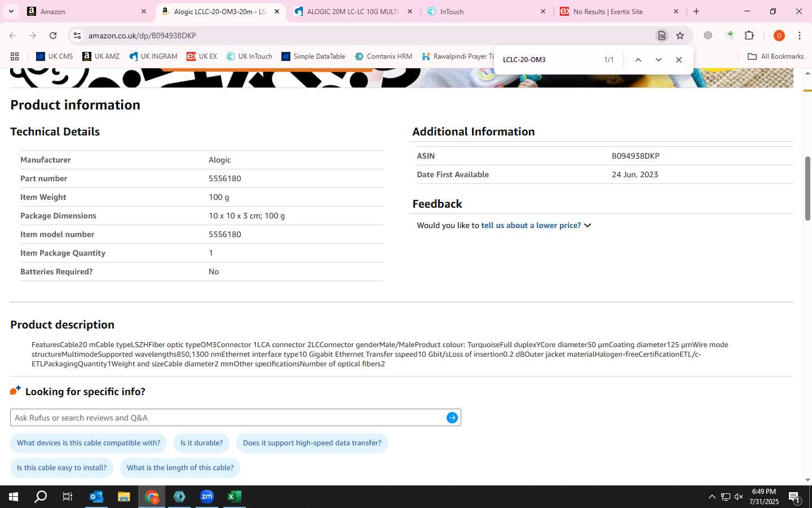Open a new browser tab

(696, 11)
